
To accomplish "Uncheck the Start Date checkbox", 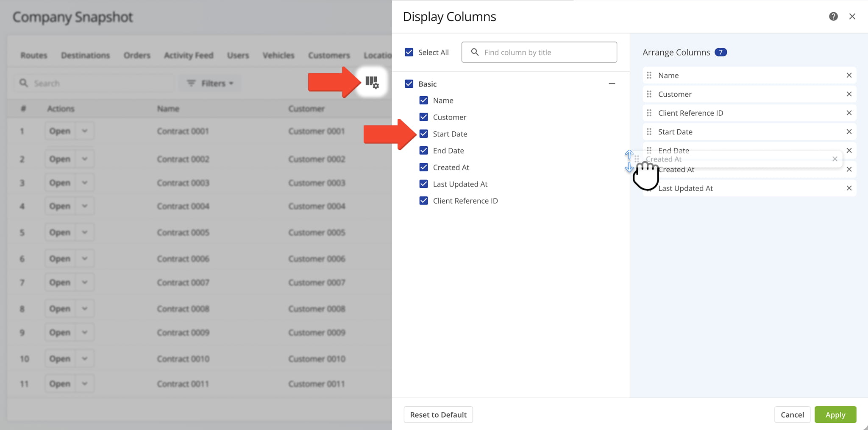I will tap(423, 134).
